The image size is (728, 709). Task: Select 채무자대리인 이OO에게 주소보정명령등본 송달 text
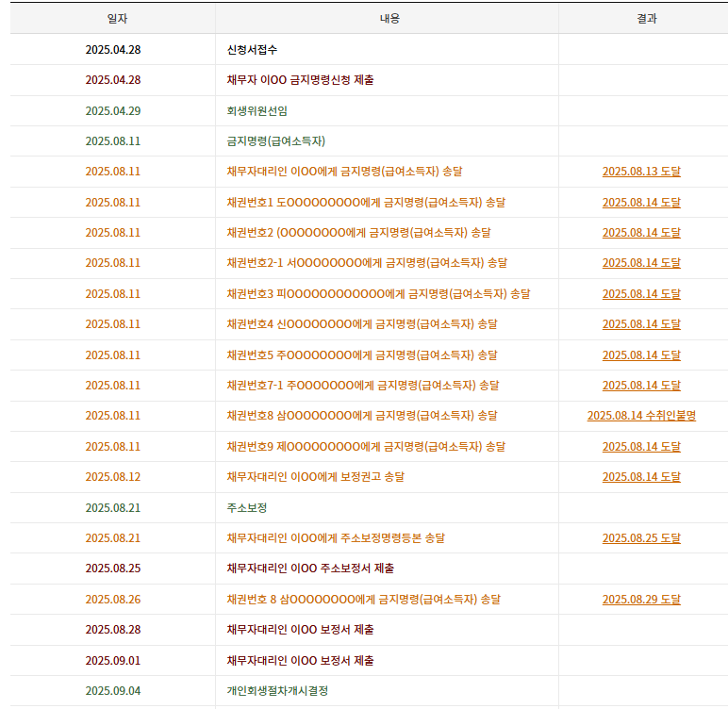(x=336, y=538)
